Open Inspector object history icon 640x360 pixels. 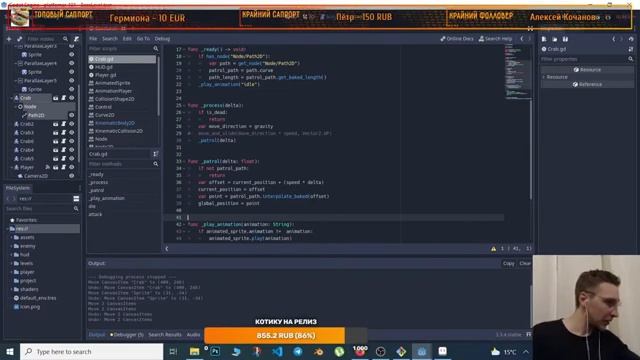[x=631, y=39]
